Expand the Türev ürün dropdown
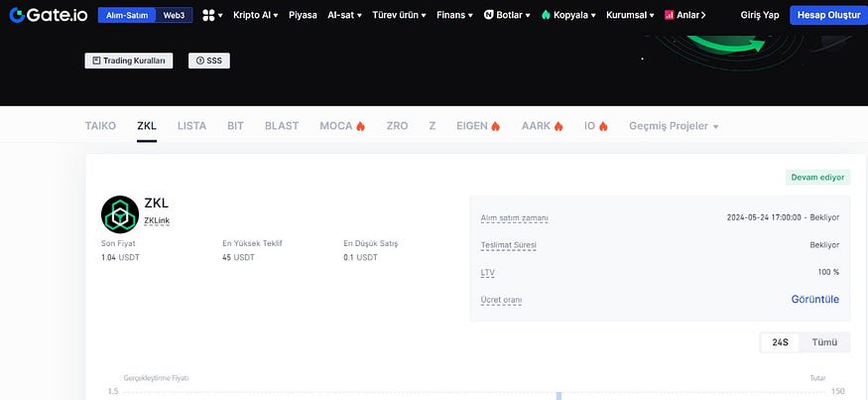Image resolution: width=868 pixels, height=400 pixels. (x=399, y=15)
